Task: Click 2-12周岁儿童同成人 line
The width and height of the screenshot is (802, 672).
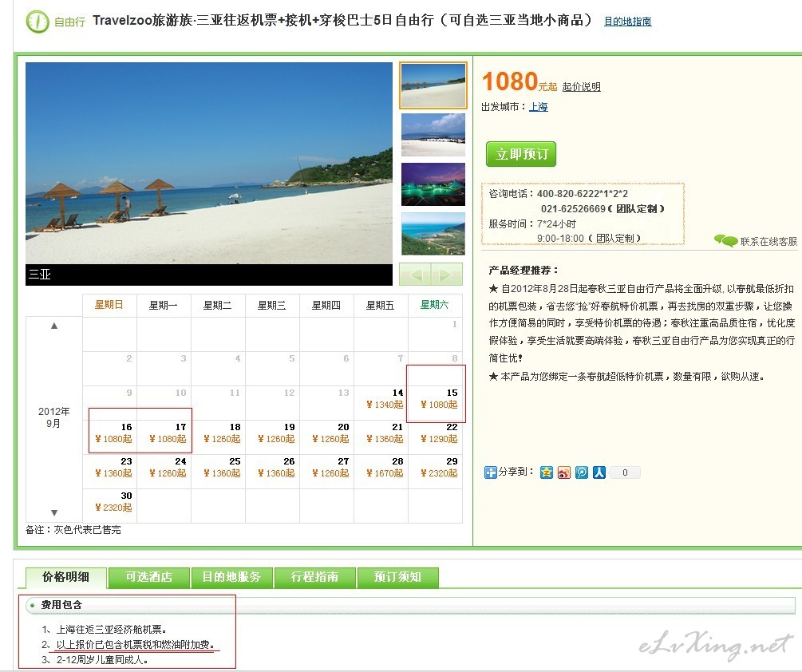Action: [x=102, y=660]
